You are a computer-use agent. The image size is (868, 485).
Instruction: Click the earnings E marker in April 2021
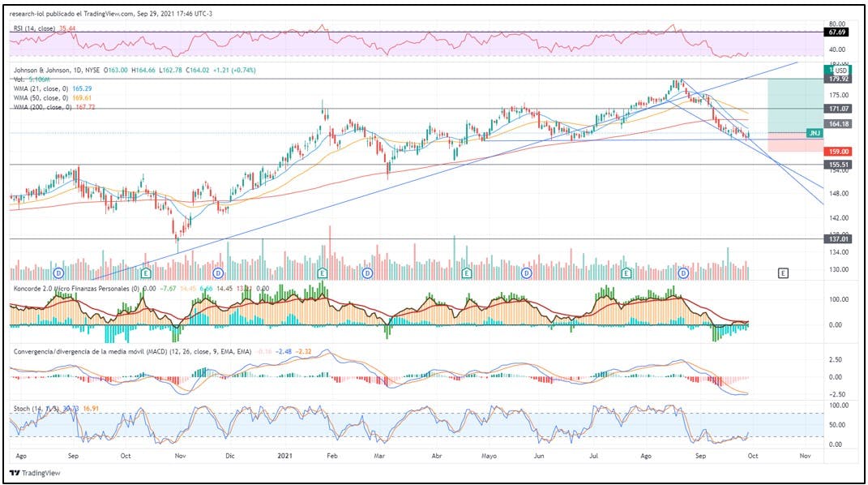[x=467, y=273]
